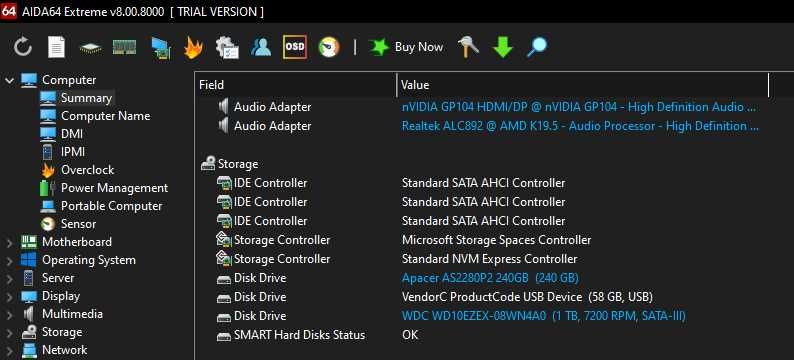The image size is (794, 360).
Task: Select the SMART Hard Disks Status field
Action: (299, 335)
